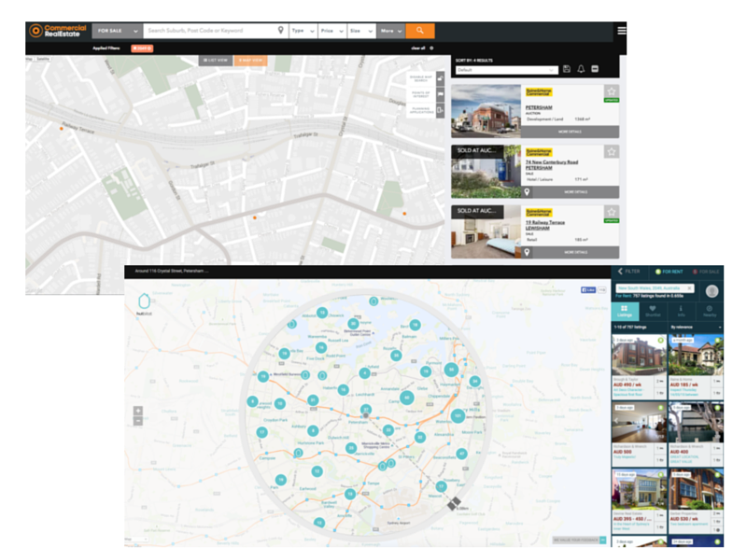The height and width of the screenshot is (560, 747).
Task: Open the Nearby panel icon
Action: (x=710, y=311)
